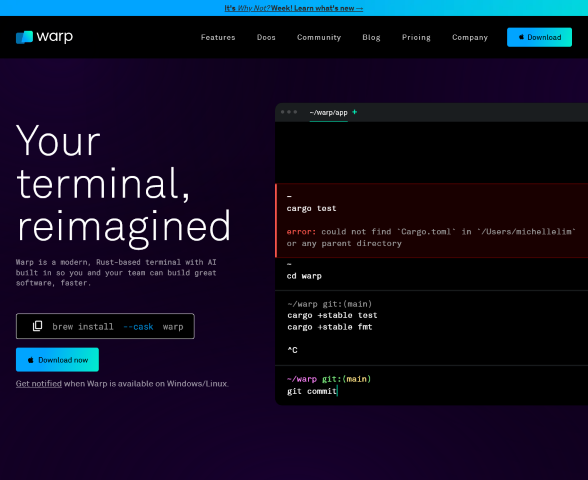Click the Download now button
Screen dimensions: 588x480
pos(57,360)
